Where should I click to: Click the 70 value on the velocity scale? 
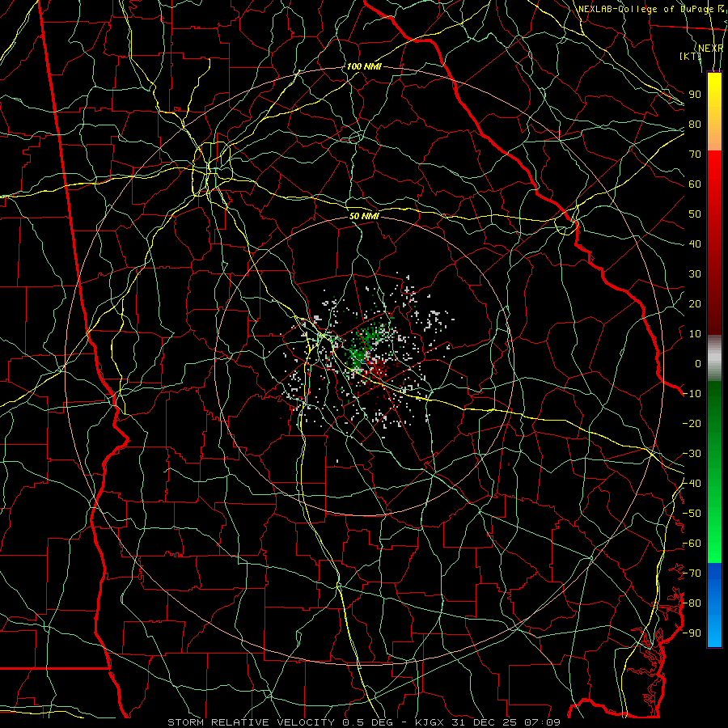(695, 154)
